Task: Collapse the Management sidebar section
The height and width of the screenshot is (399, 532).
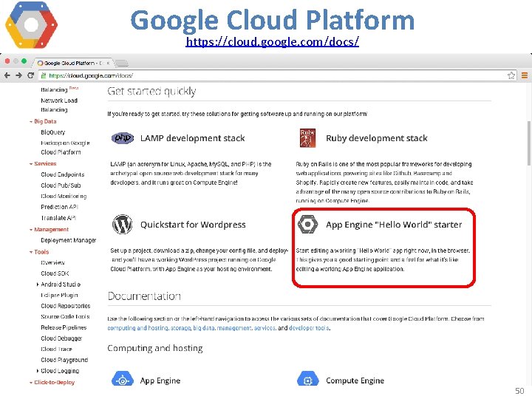Action: pyautogui.click(x=49, y=229)
